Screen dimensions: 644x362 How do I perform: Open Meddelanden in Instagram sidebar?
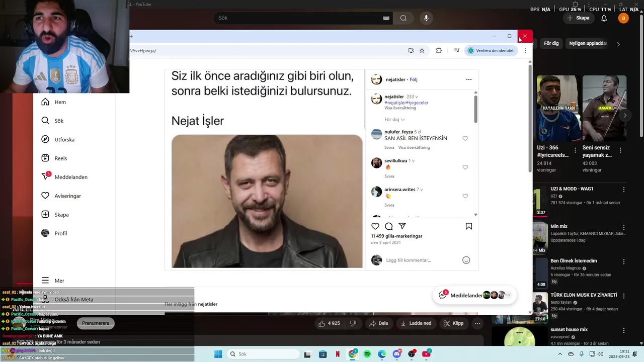coord(64,177)
